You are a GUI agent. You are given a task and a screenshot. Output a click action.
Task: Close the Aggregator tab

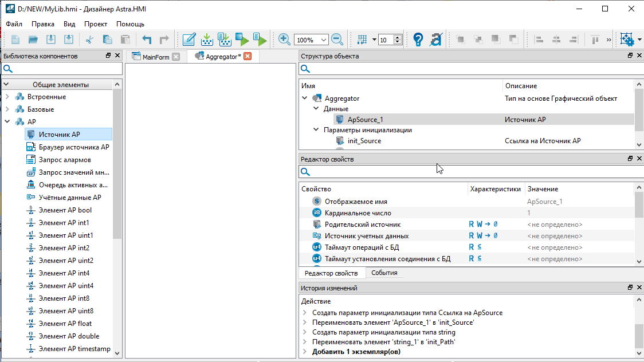(x=248, y=56)
